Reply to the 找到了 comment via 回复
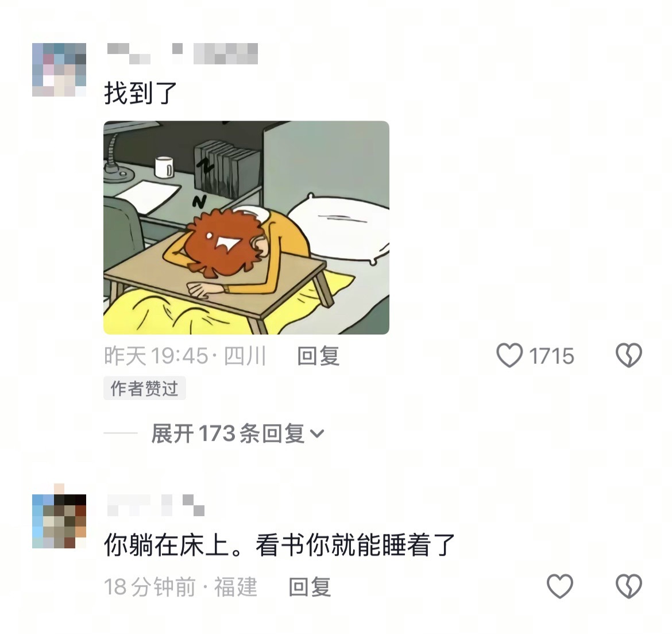The height and width of the screenshot is (634, 672). (x=318, y=356)
